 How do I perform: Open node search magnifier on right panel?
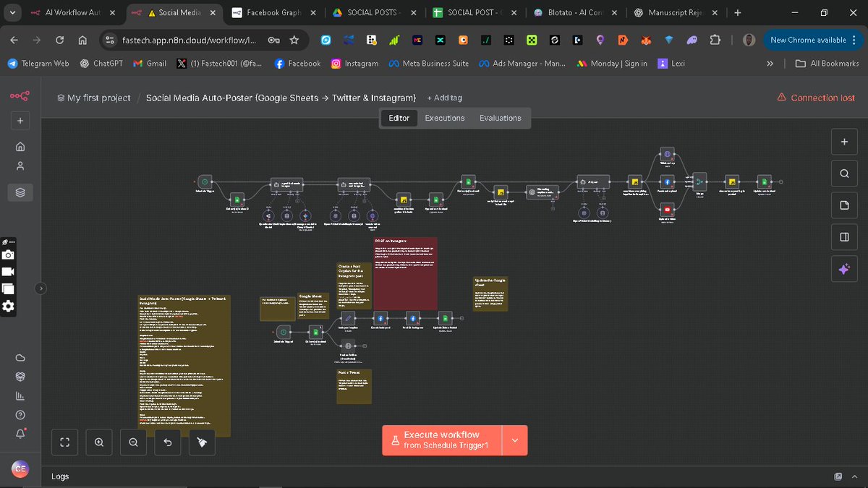tap(843, 174)
